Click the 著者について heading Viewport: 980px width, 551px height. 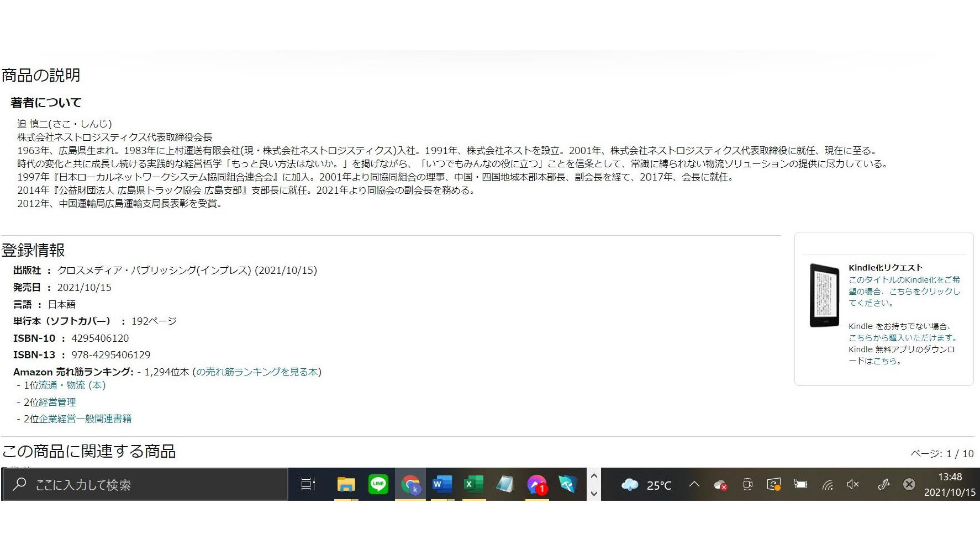pyautogui.click(x=46, y=102)
